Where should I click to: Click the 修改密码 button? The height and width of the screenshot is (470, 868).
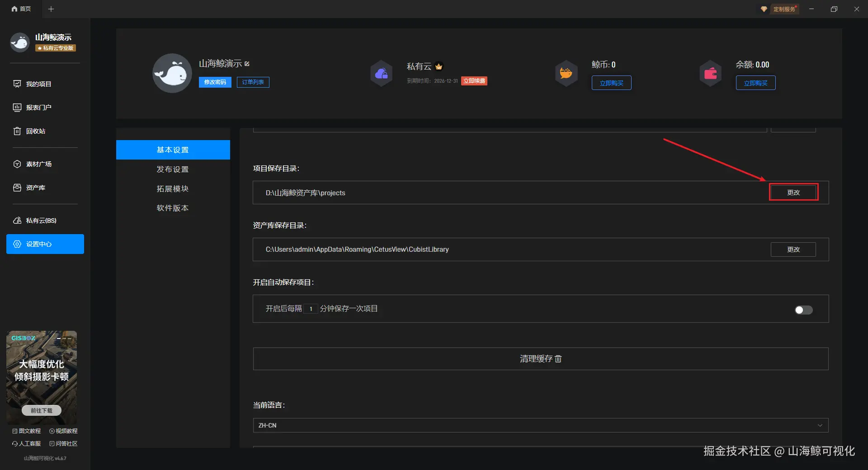(x=215, y=82)
